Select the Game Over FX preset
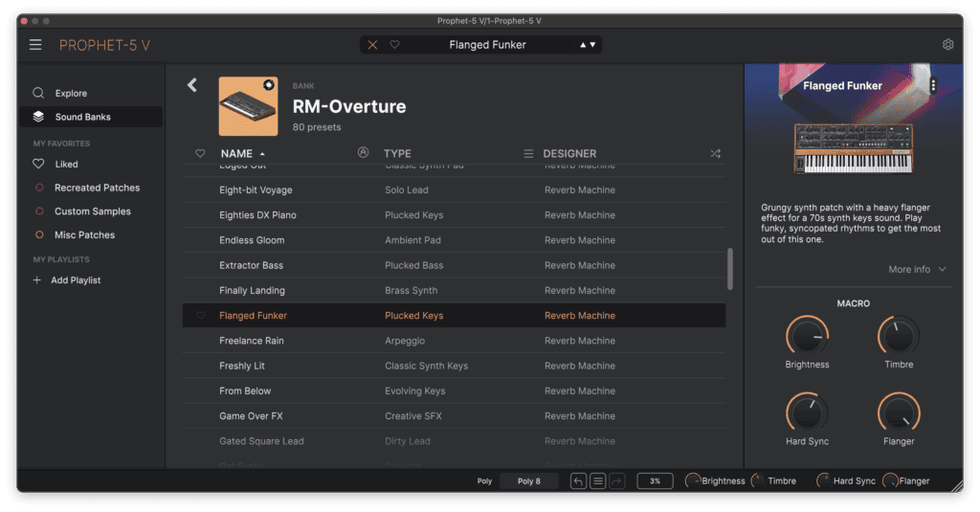The width and height of the screenshot is (980, 512). [x=454, y=415]
